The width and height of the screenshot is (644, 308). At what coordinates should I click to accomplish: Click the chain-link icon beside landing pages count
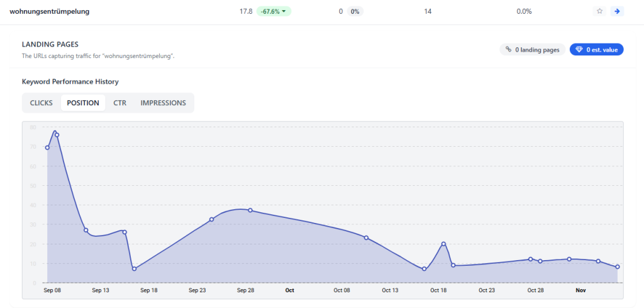pos(508,49)
